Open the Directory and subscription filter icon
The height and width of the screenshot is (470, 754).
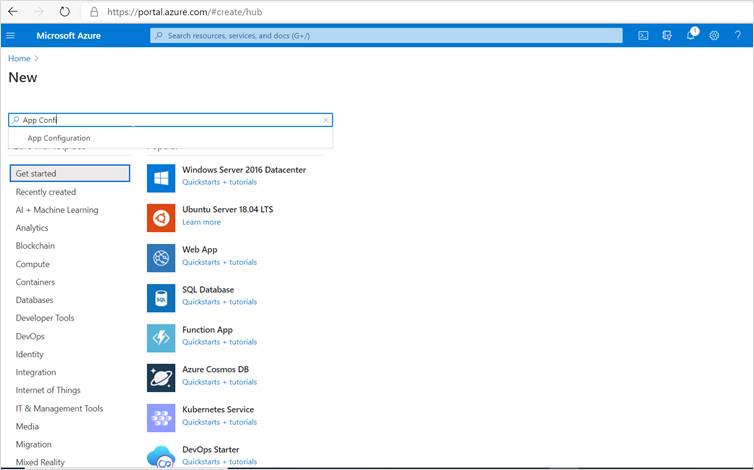(666, 36)
